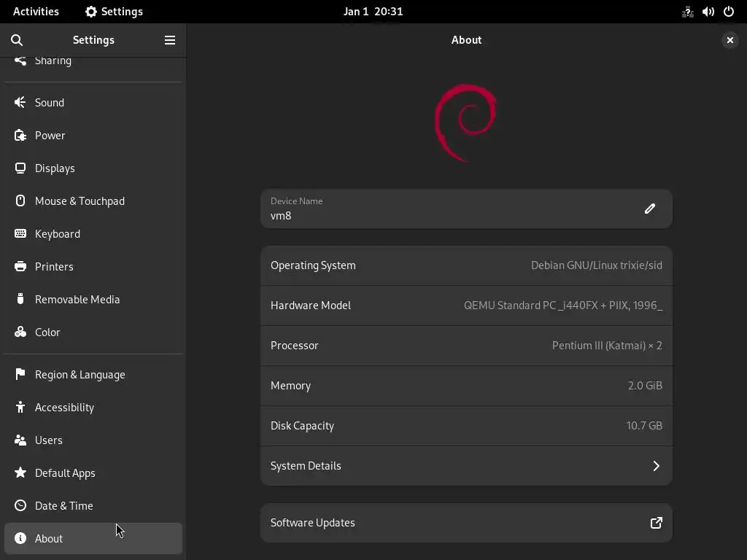
Task: Edit device name with pencil icon
Action: [x=650, y=209]
